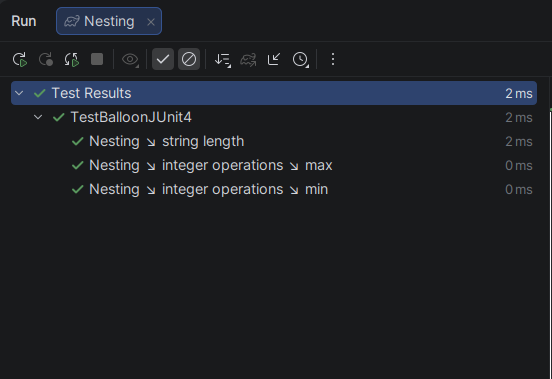Image resolution: width=552 pixels, height=379 pixels.
Task: Close the Nesting run tab
Action: click(x=151, y=22)
